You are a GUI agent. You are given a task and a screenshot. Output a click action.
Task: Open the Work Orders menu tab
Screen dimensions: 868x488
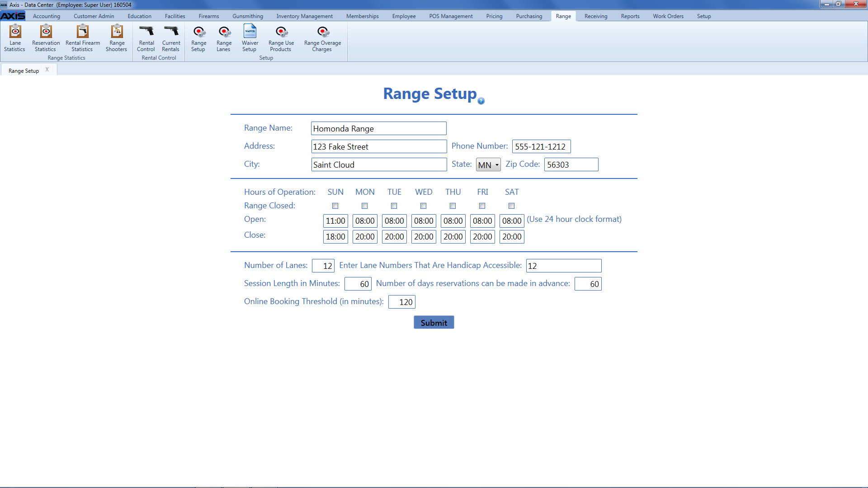click(668, 16)
